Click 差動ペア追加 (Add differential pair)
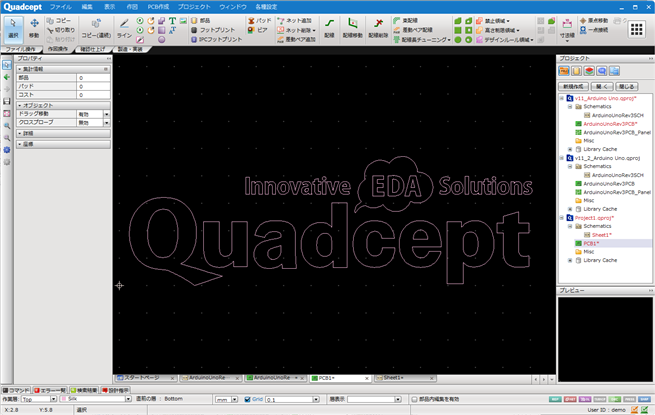The width and height of the screenshot is (655, 415). [x=297, y=39]
